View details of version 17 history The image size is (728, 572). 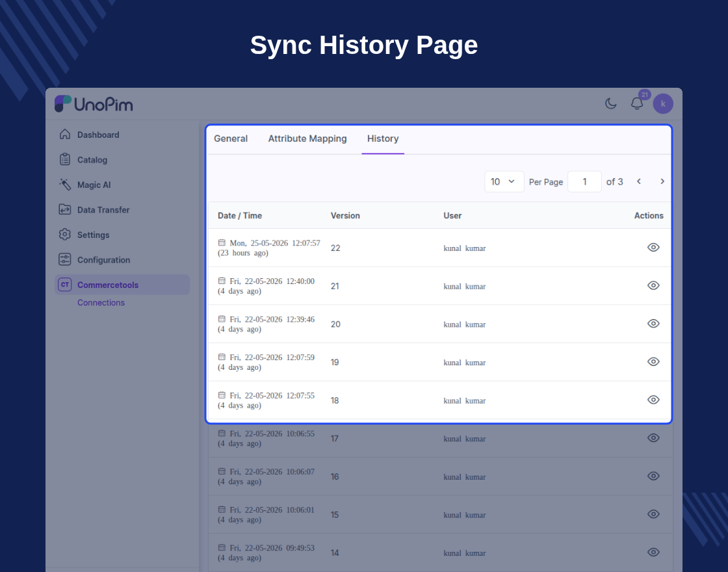pos(653,438)
